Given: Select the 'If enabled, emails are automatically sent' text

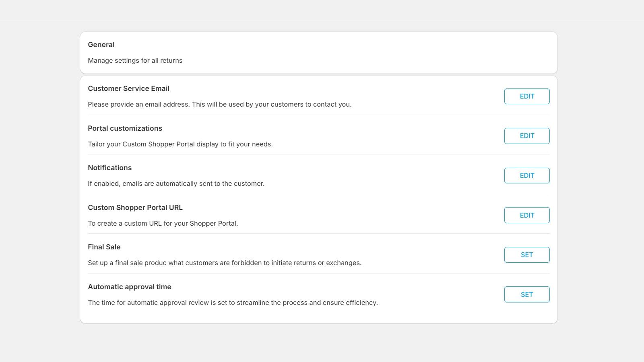Looking at the screenshot, I should click(x=176, y=184).
